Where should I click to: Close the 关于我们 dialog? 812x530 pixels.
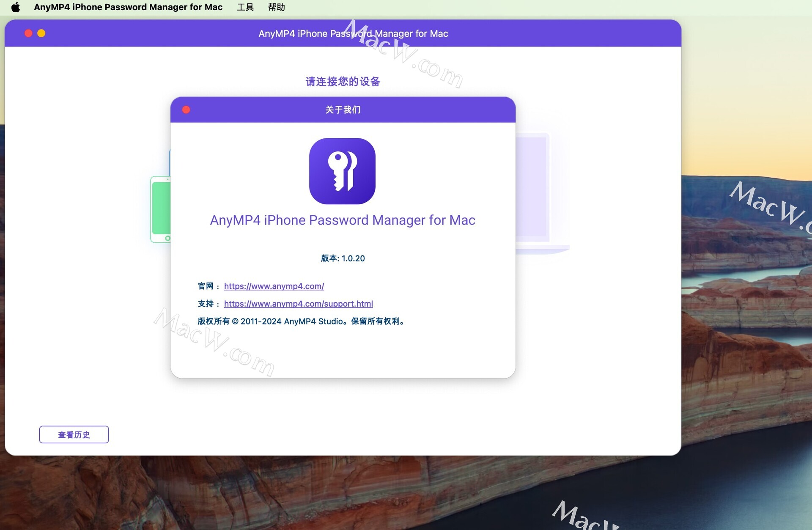coord(186,110)
